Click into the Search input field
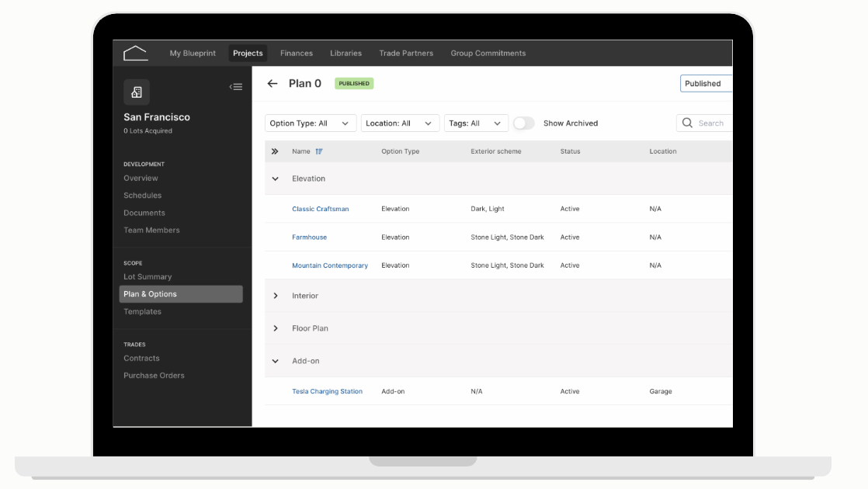Screen dimensions: 868x489 coord(705,123)
